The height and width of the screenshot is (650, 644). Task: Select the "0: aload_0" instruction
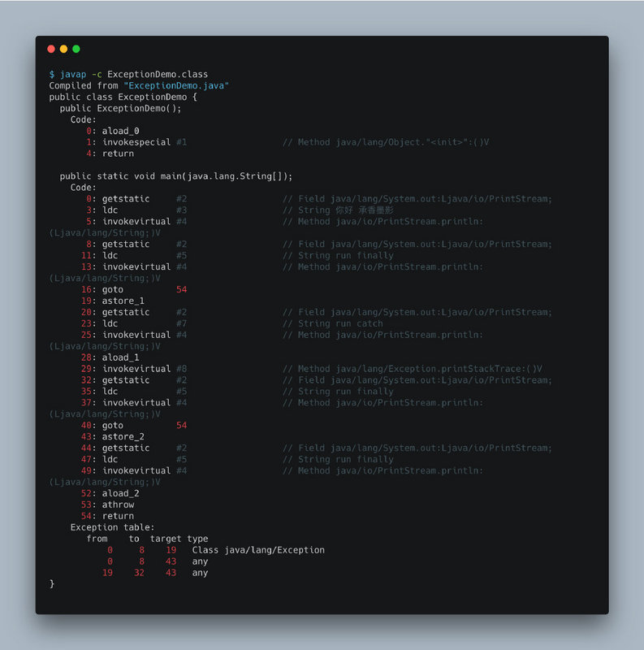coord(113,131)
